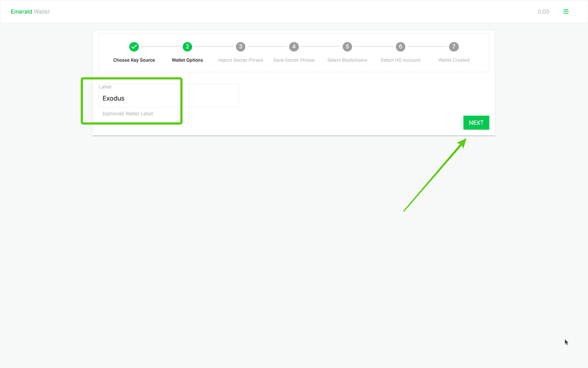Click the Emerald Wallet logo text
The height and width of the screenshot is (368, 588).
coord(30,12)
